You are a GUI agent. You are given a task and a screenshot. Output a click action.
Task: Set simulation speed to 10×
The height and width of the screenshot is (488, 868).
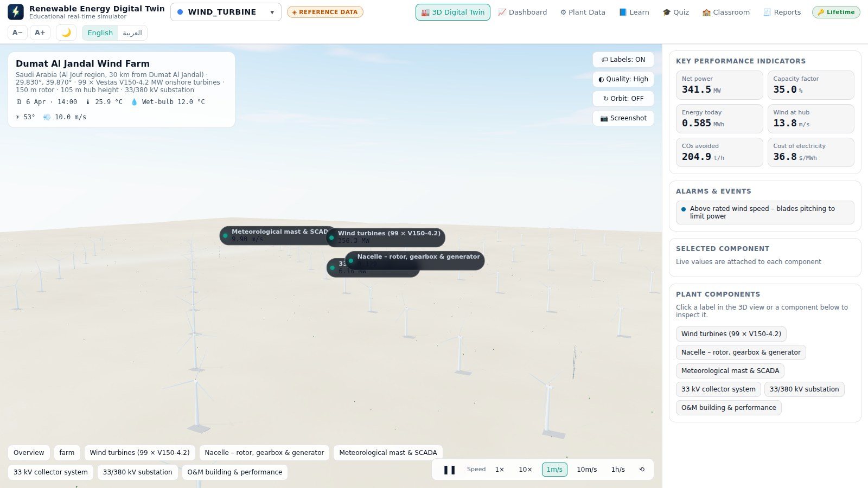point(525,470)
